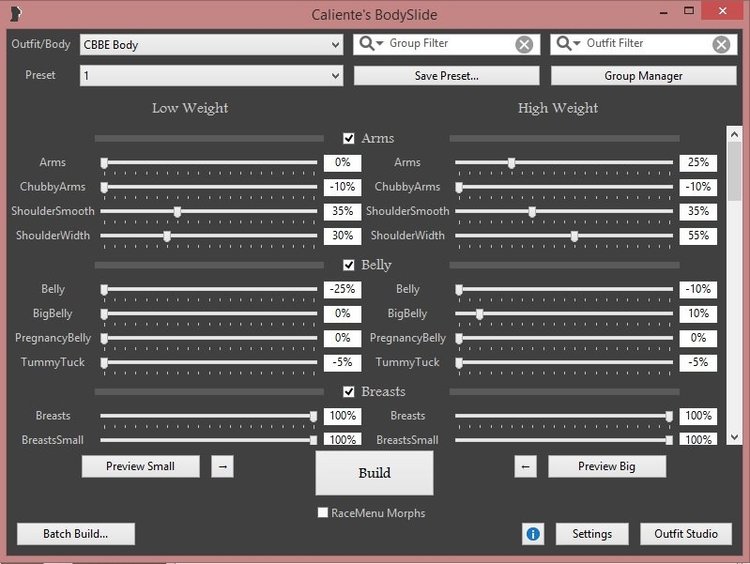Click high weight PregnancyBelly 0% value box
750x564 pixels.
coord(698,338)
